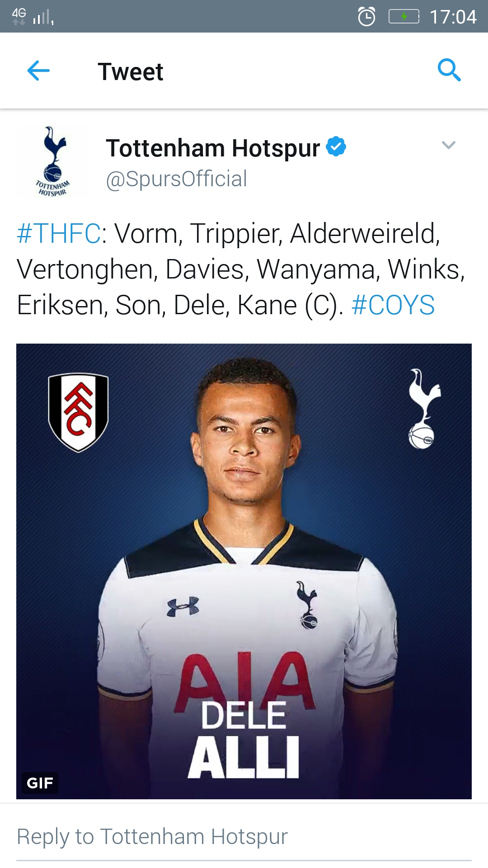This screenshot has width=488, height=868.
Task: Tap the alarm clock status icon
Action: point(366,17)
